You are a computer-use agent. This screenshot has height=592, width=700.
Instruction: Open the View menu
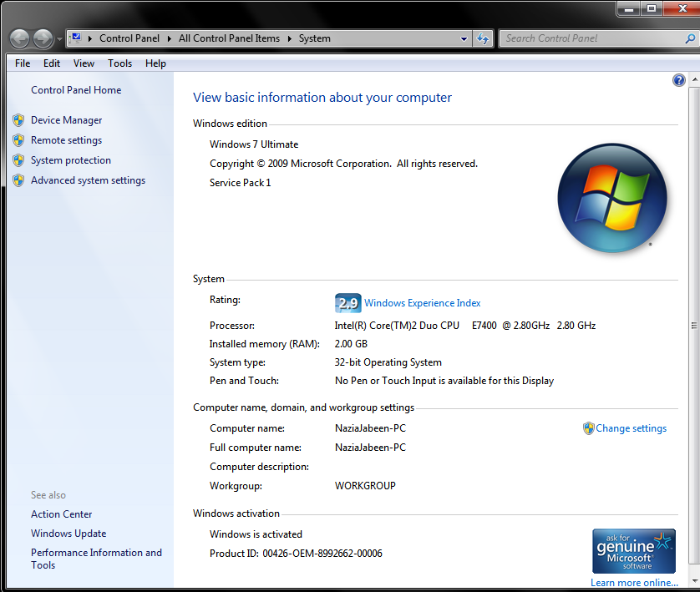click(84, 63)
